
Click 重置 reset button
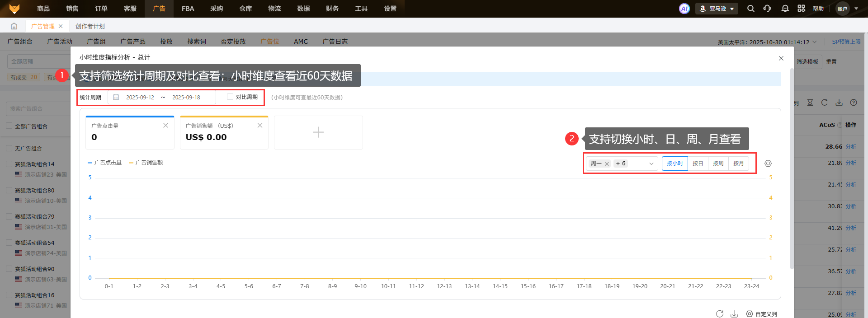tap(831, 61)
